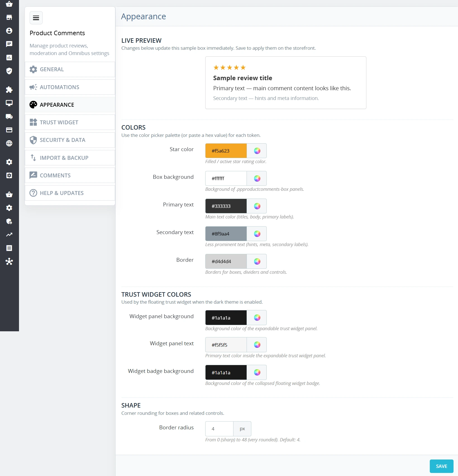Viewport: 458px width, 476px height.
Task: Click the store icon in left sidebar
Action: point(9,17)
